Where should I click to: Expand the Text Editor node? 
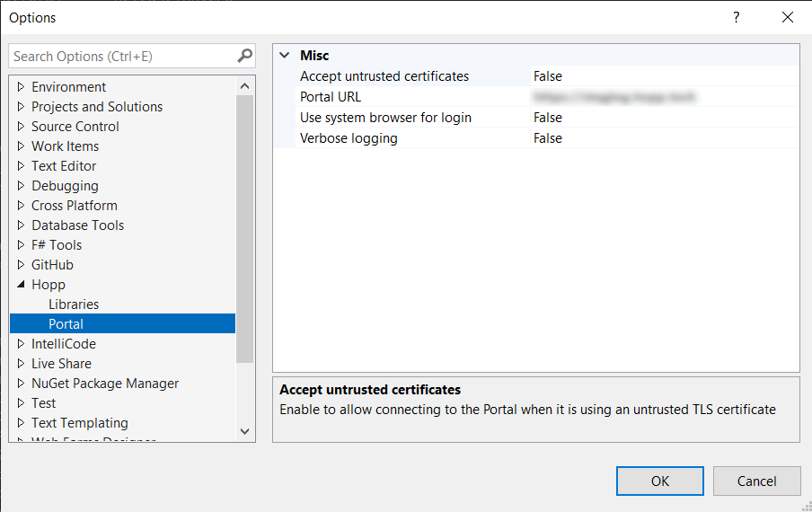21,165
